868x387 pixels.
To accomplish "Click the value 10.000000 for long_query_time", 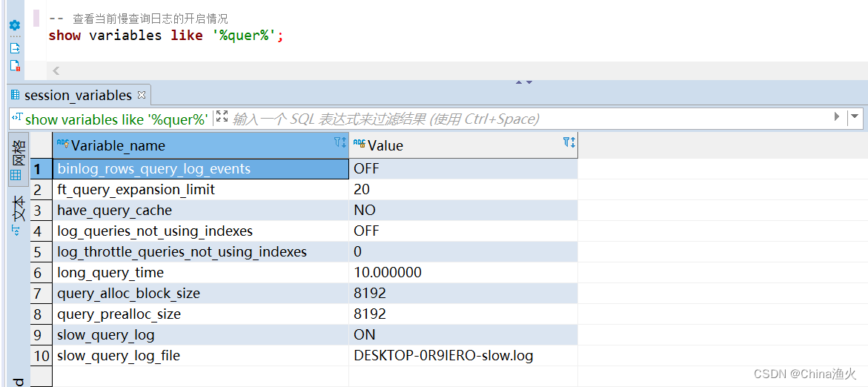I will pos(388,272).
